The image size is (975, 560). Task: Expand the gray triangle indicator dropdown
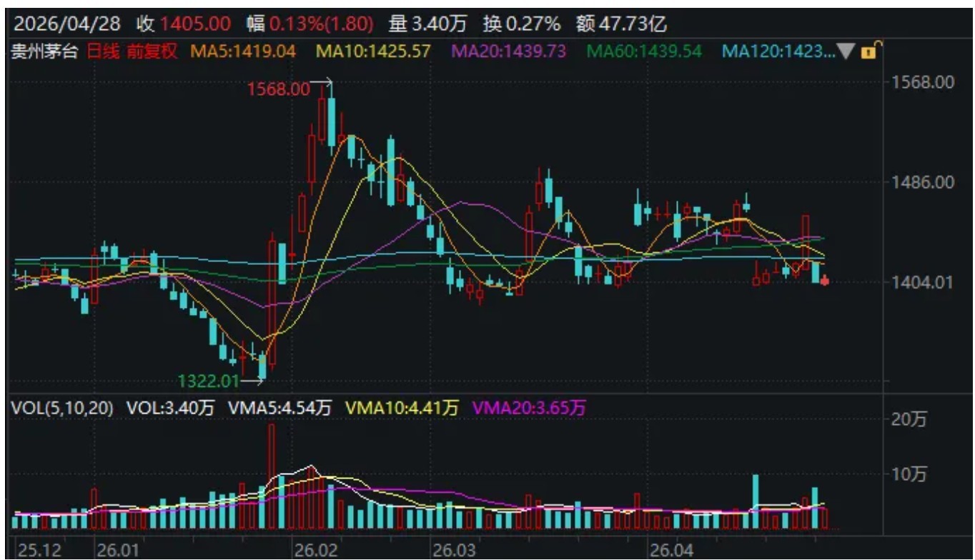tap(848, 51)
